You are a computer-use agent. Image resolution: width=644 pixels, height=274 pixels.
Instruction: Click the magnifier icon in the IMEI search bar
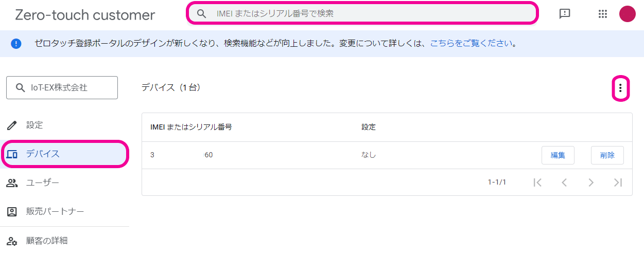click(202, 13)
